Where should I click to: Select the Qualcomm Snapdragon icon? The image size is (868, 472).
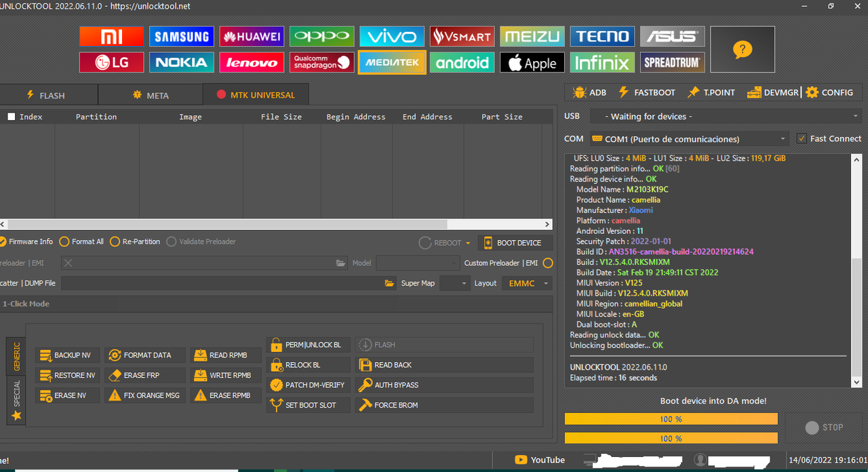coord(322,62)
